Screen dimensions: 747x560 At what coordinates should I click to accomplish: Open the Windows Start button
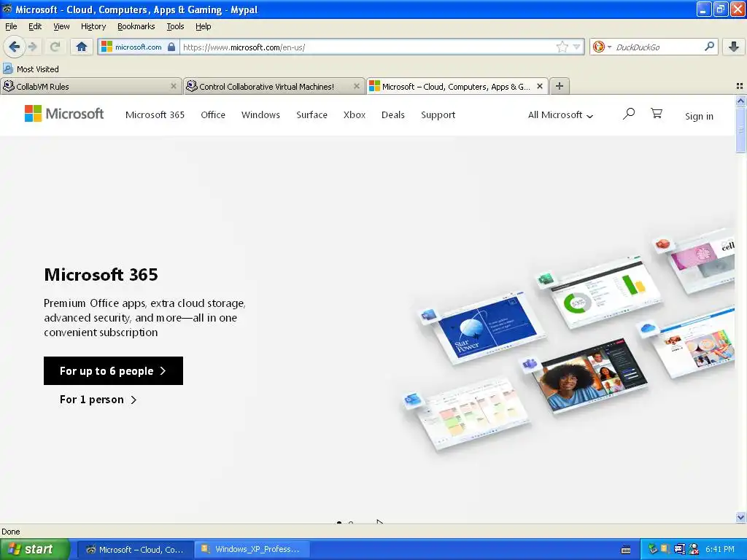coord(35,549)
